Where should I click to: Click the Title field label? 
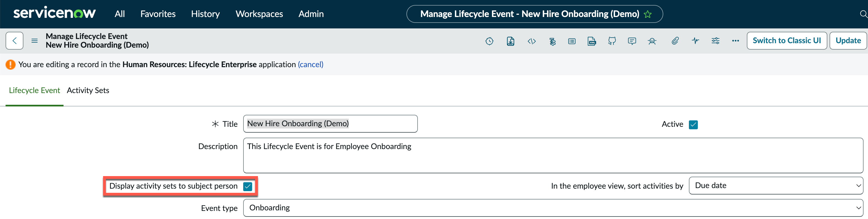230,124
